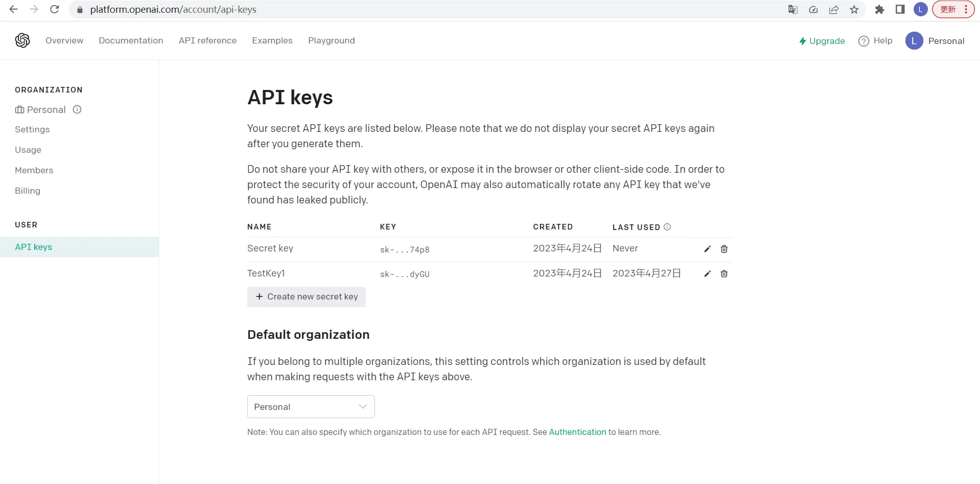Edit TestKey1 with pencil icon

707,274
